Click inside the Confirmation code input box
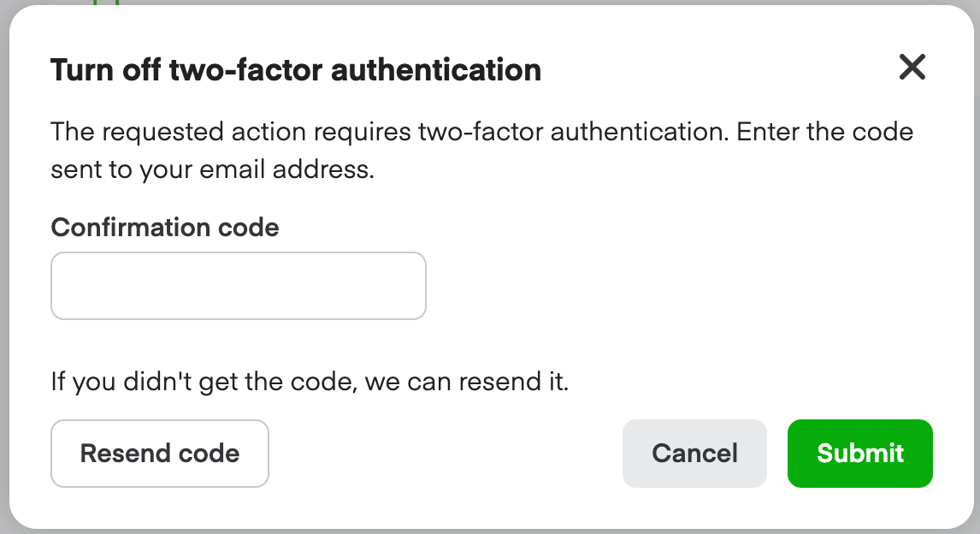This screenshot has width=980, height=534. click(238, 285)
